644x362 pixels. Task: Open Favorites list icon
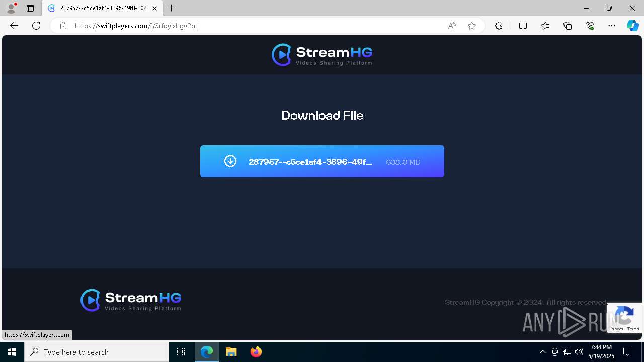(x=545, y=26)
